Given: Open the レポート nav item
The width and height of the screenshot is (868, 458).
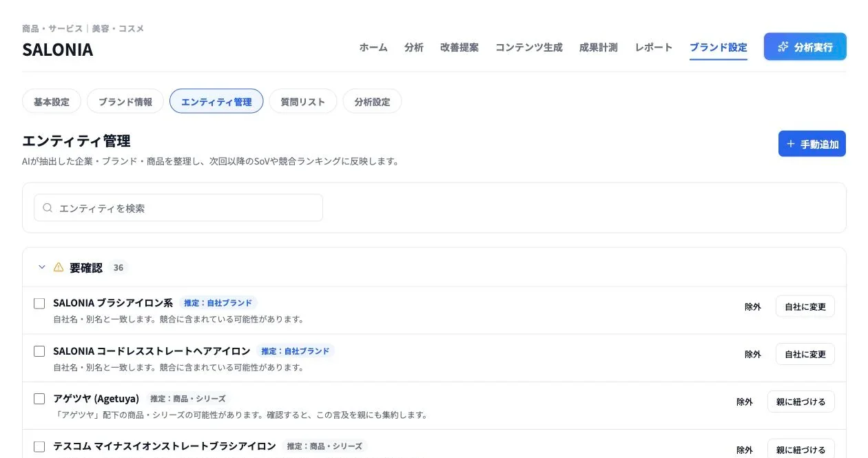Looking at the screenshot, I should pyautogui.click(x=654, y=48).
